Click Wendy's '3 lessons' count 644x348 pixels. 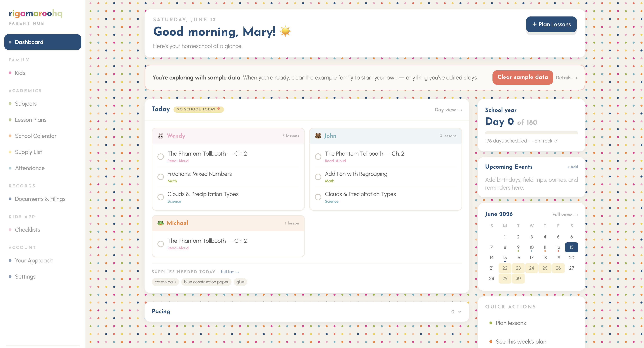pyautogui.click(x=291, y=136)
